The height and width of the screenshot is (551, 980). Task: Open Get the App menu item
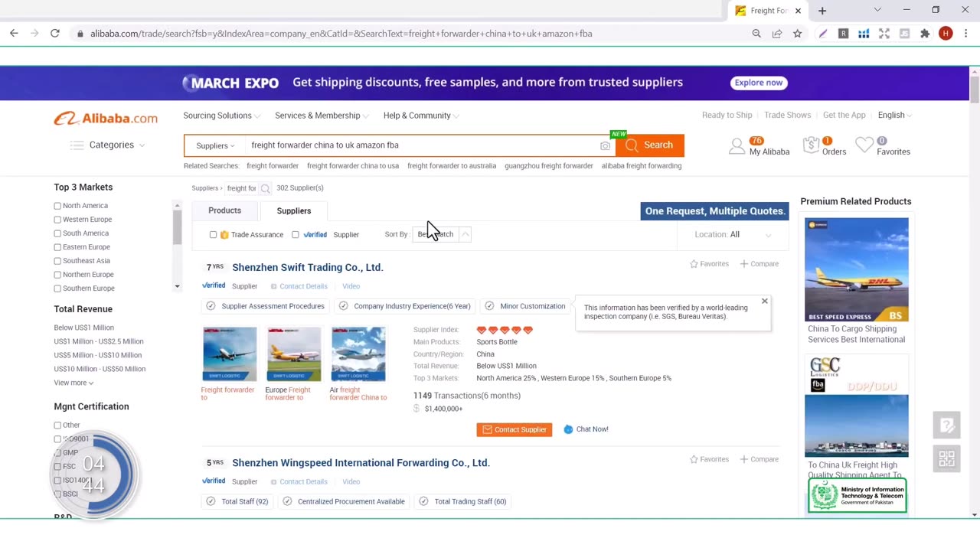tap(844, 116)
